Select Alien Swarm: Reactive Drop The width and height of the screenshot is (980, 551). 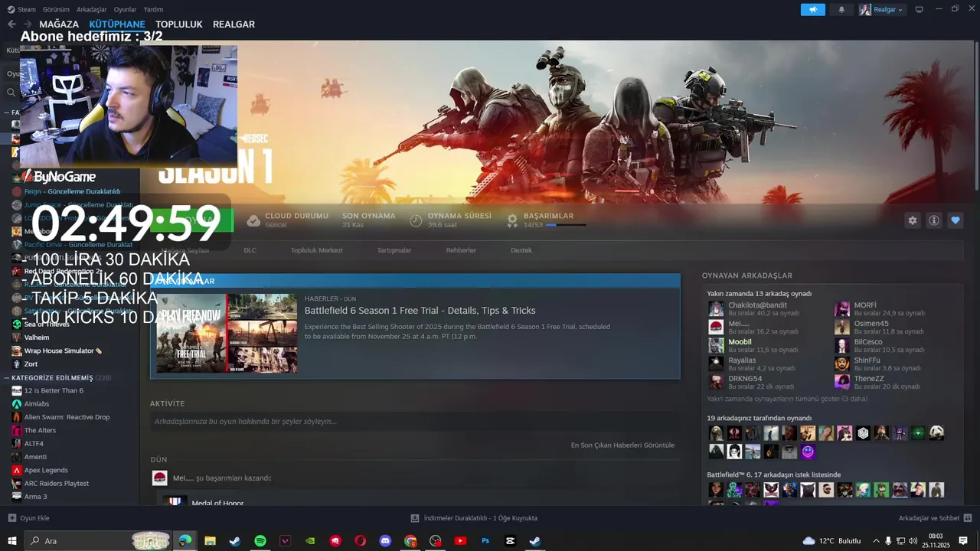[x=67, y=417]
